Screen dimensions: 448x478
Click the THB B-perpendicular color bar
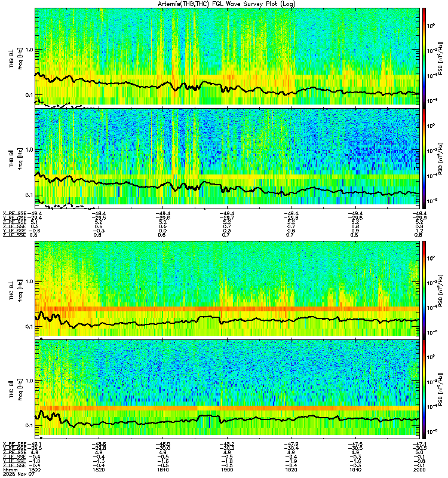[424, 58]
